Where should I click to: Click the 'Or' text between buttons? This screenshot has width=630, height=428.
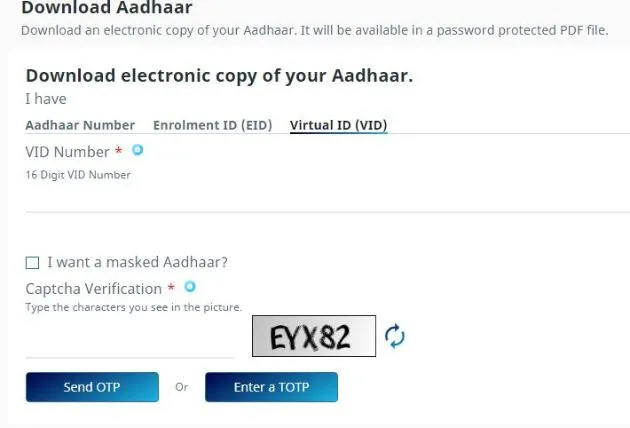(x=181, y=387)
